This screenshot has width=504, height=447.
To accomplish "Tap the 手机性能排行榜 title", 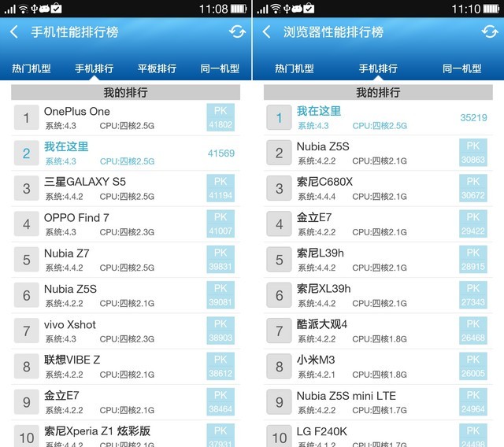I will (75, 31).
